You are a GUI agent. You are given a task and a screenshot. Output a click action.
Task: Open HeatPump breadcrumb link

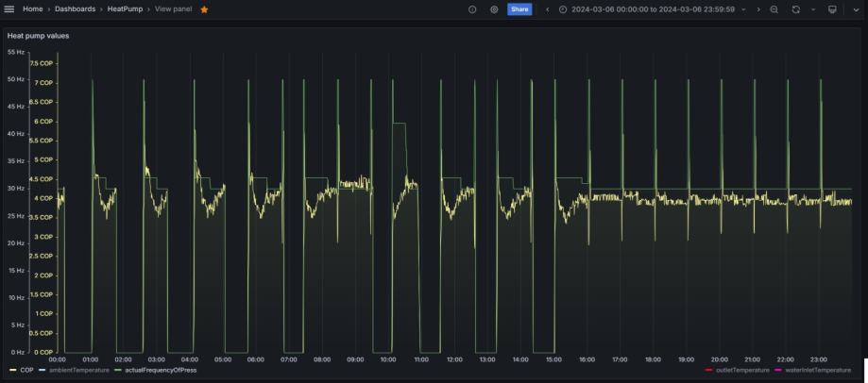(x=125, y=9)
